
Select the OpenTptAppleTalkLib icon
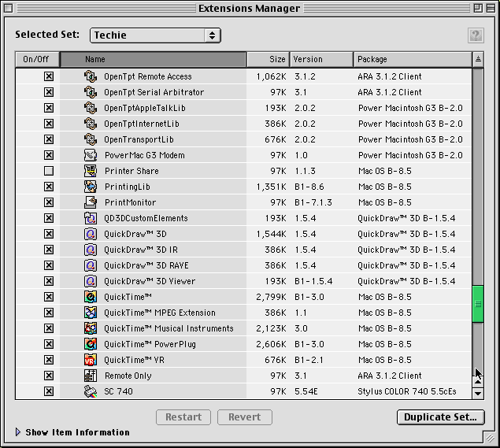tap(91, 108)
